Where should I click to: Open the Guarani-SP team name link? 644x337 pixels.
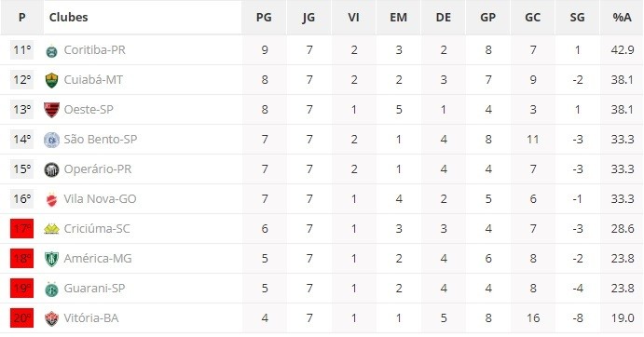pyautogui.click(x=94, y=289)
